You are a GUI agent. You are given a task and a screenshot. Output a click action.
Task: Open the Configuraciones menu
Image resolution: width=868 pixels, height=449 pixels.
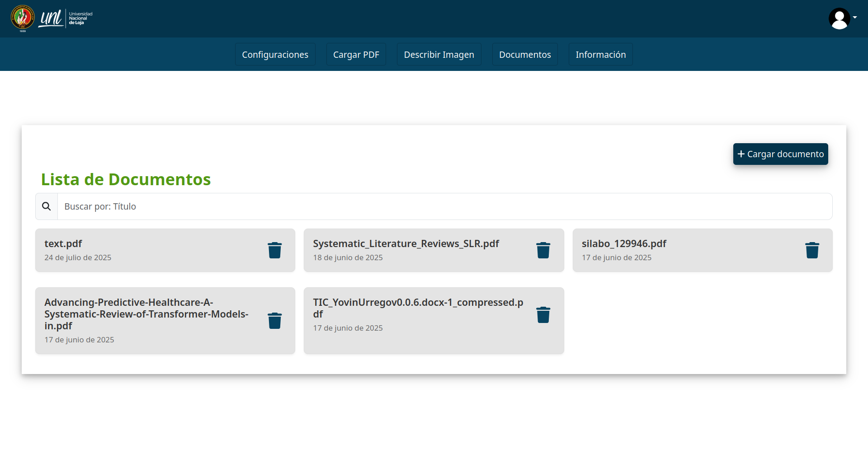275,55
